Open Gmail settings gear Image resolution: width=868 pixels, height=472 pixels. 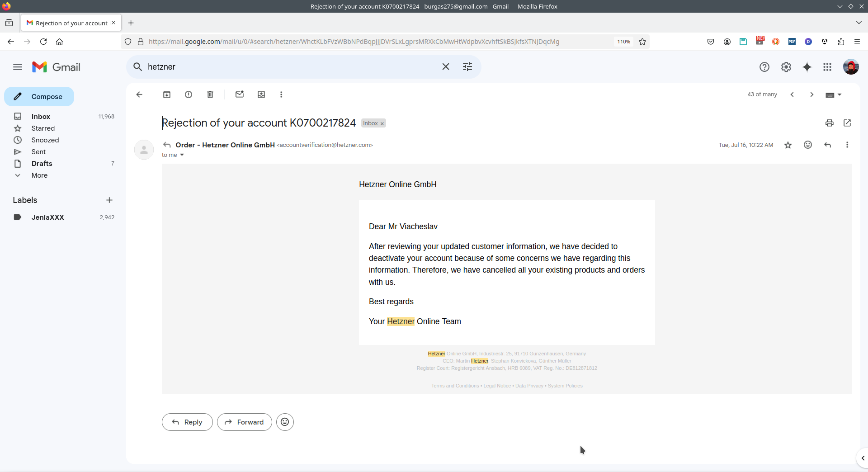pyautogui.click(x=786, y=67)
